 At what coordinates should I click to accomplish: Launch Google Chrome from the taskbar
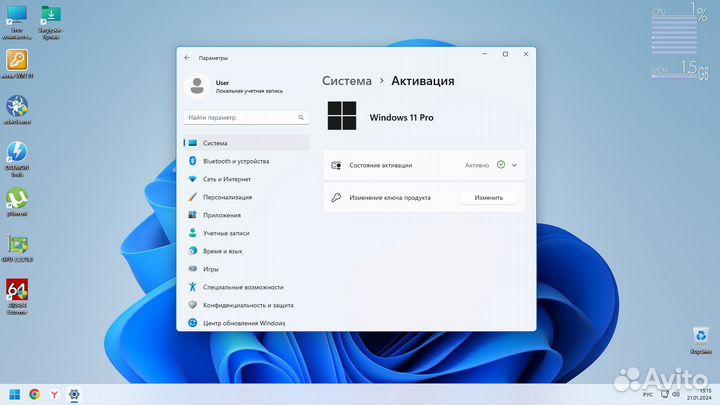click(34, 394)
